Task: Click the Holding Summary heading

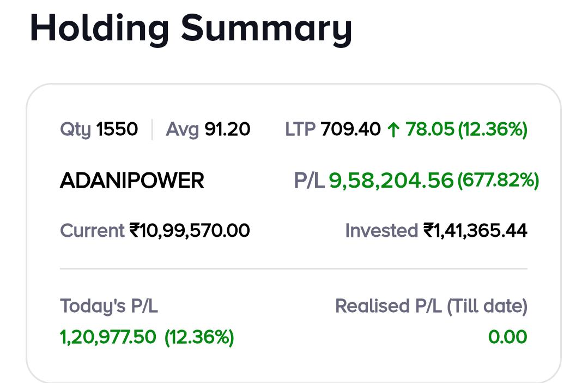Action: 191,27
